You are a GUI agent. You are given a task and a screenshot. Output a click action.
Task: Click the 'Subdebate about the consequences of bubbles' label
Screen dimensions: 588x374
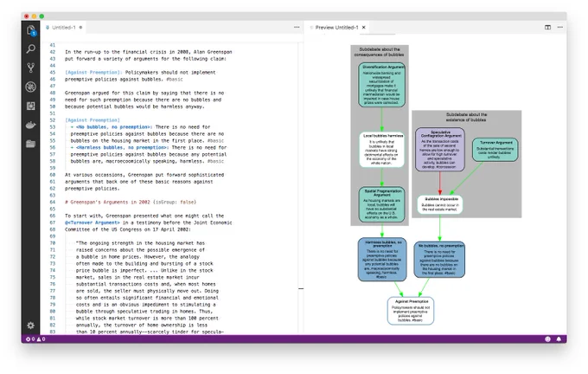(x=379, y=52)
